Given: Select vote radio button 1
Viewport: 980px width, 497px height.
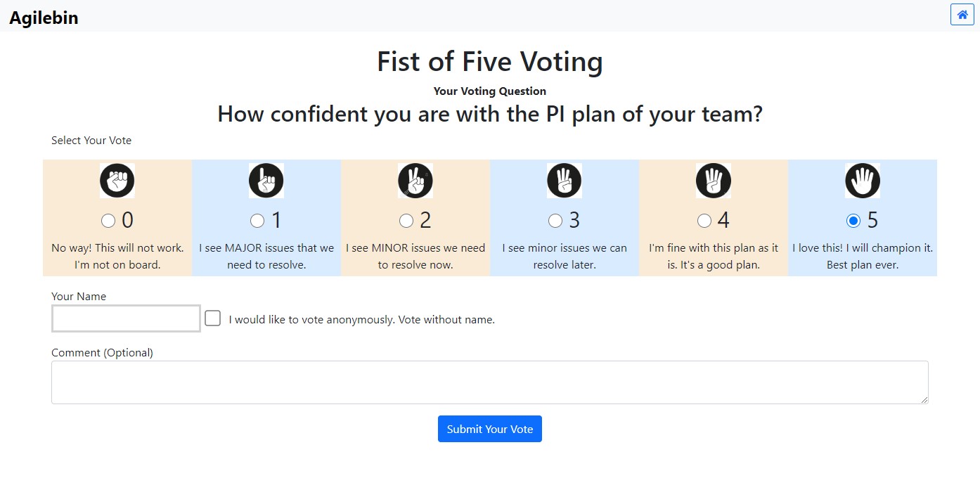Looking at the screenshot, I should click(257, 221).
